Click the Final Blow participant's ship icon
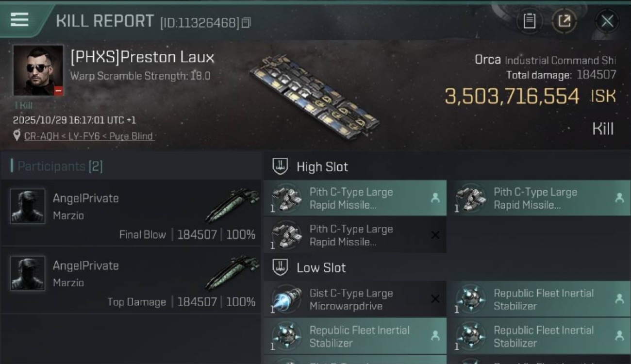The width and height of the screenshot is (631, 364). pos(232,205)
